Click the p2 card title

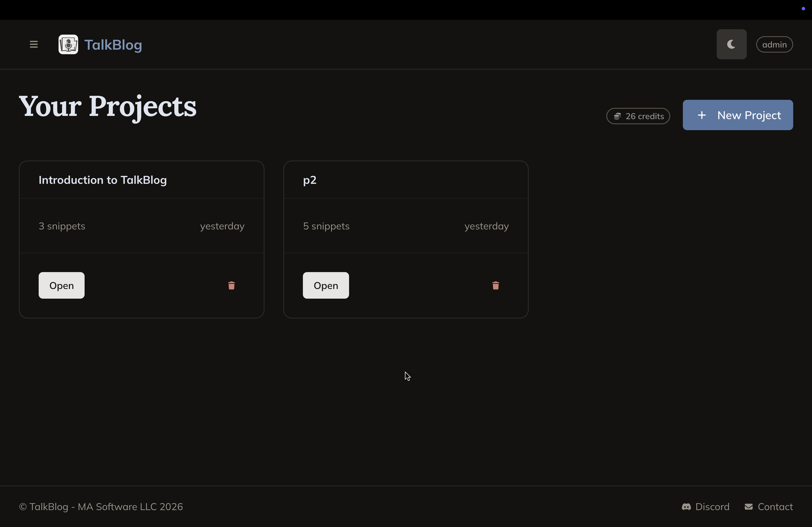(x=310, y=180)
